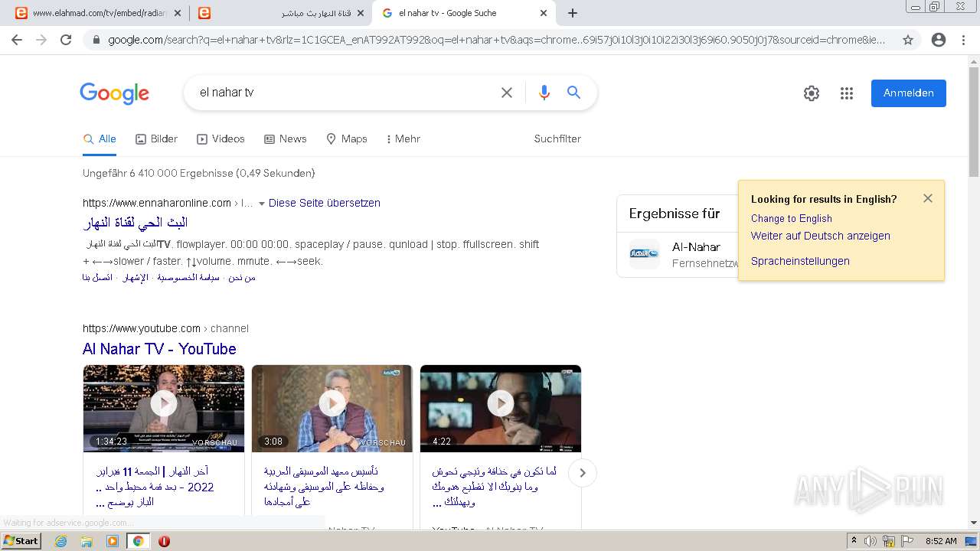This screenshot has height=551, width=980.
Task: Expand the Mehr menu
Action: pyautogui.click(x=403, y=139)
